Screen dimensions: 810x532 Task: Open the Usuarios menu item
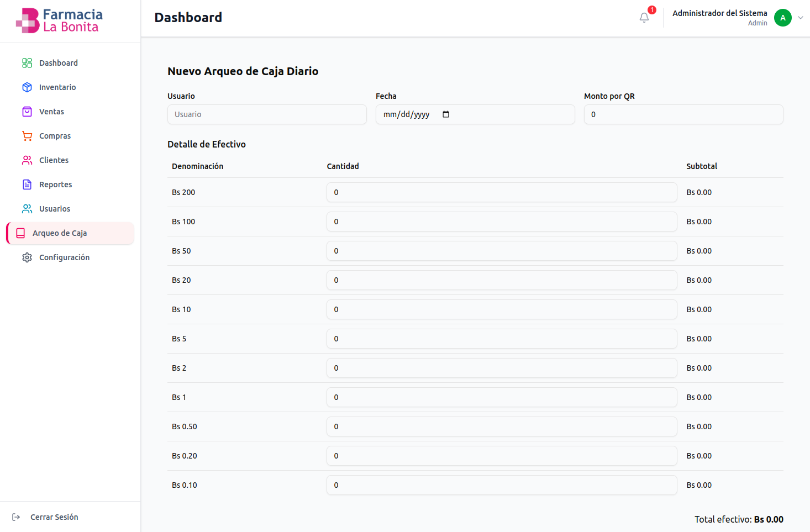pos(55,209)
